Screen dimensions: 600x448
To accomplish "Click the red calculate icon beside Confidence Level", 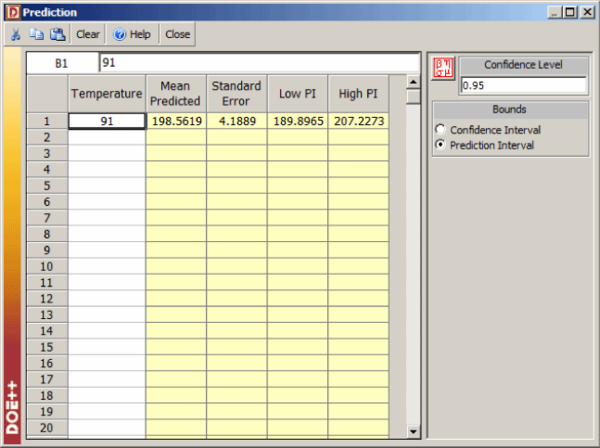I will 442,69.
